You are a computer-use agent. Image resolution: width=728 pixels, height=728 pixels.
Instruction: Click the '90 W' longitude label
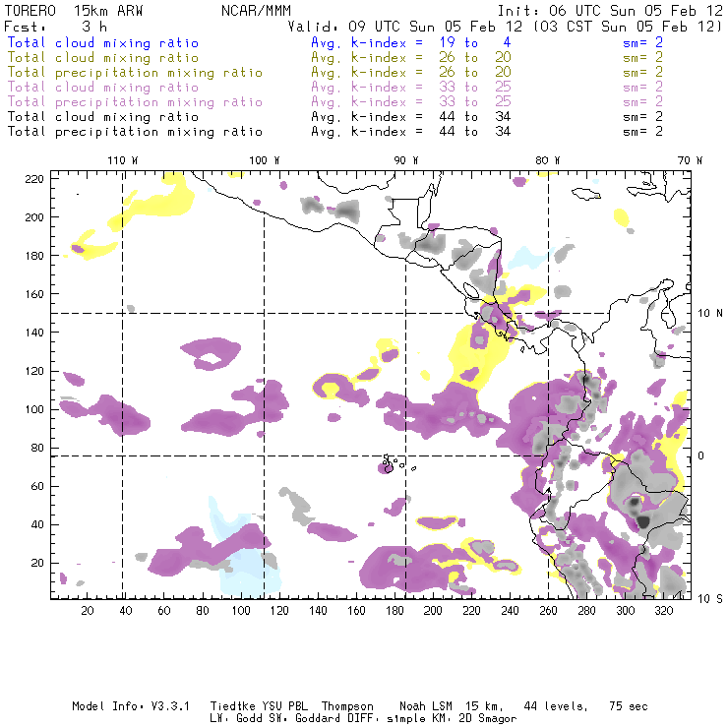pyautogui.click(x=406, y=160)
